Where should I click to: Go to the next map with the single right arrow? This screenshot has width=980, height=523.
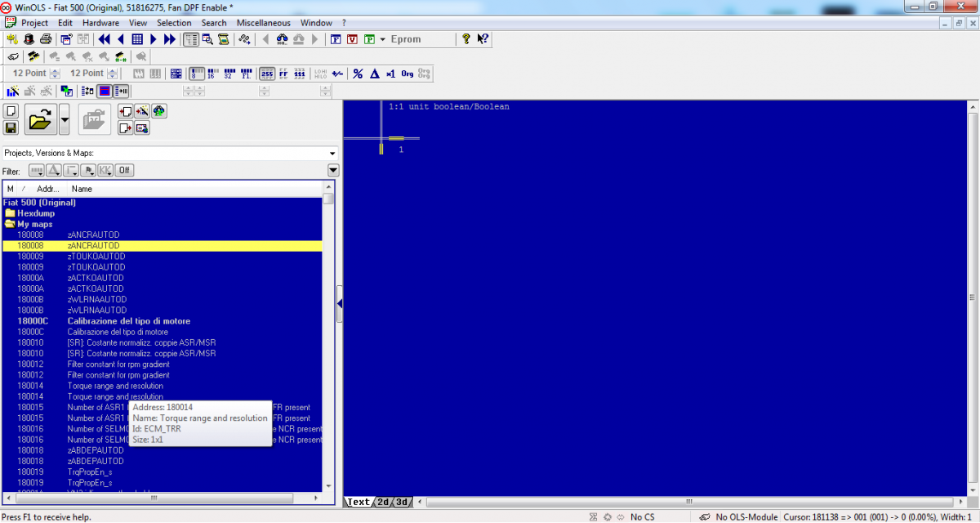pos(153,39)
